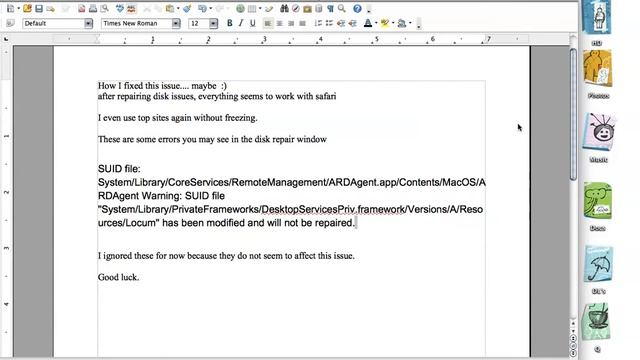This screenshot has height=360, width=640.
Task: Click the Navigation round scroll button
Action: click(x=573, y=346)
